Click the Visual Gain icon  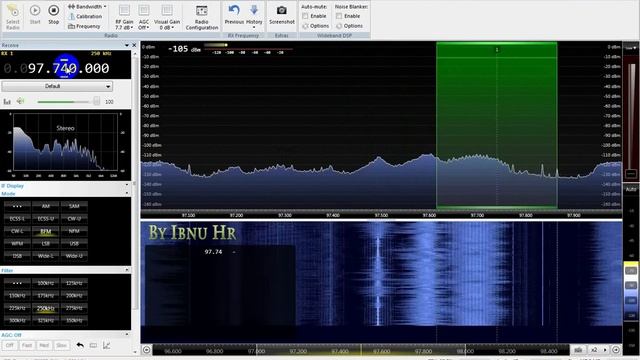[x=167, y=10]
